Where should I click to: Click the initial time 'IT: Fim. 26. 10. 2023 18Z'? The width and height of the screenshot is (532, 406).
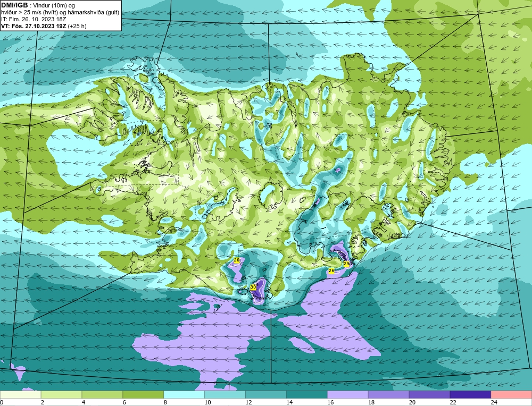point(34,19)
